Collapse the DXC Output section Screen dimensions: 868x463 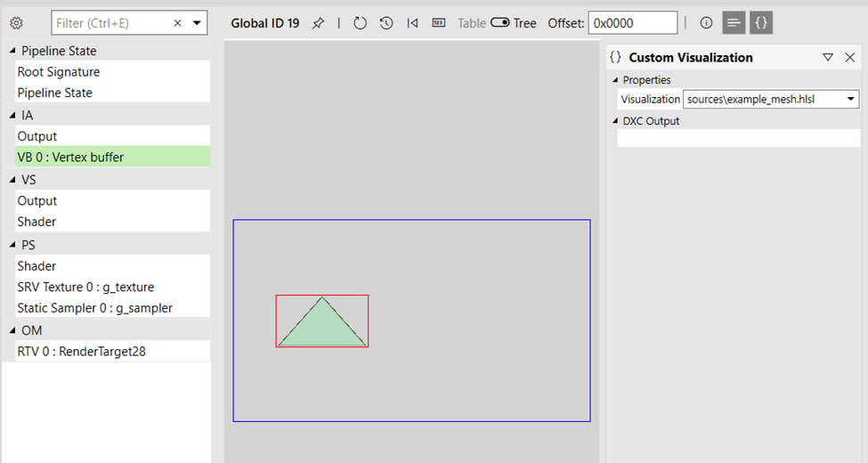(615, 121)
